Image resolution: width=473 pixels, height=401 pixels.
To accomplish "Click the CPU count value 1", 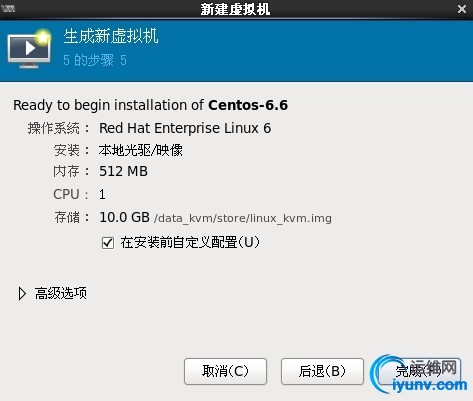I will (x=102, y=194).
